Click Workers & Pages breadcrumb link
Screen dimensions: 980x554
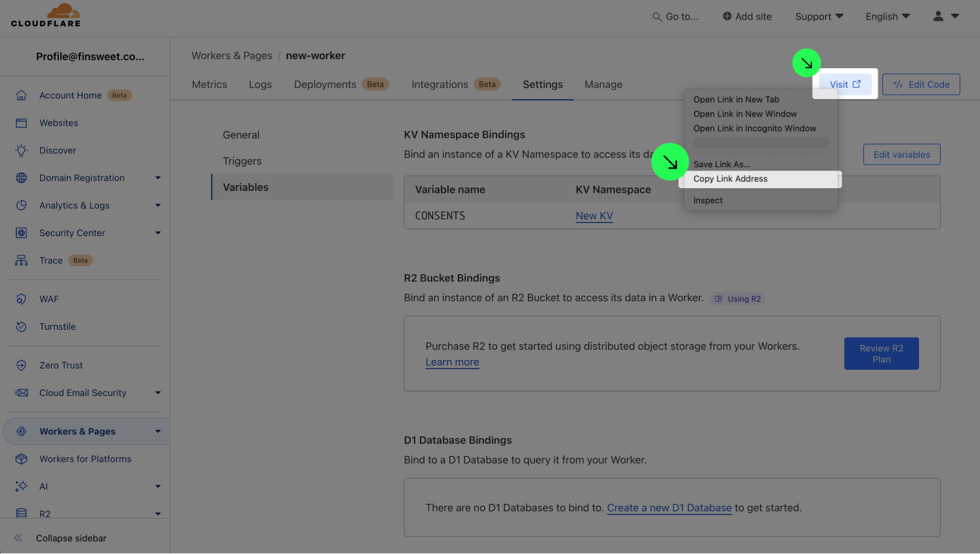point(232,56)
